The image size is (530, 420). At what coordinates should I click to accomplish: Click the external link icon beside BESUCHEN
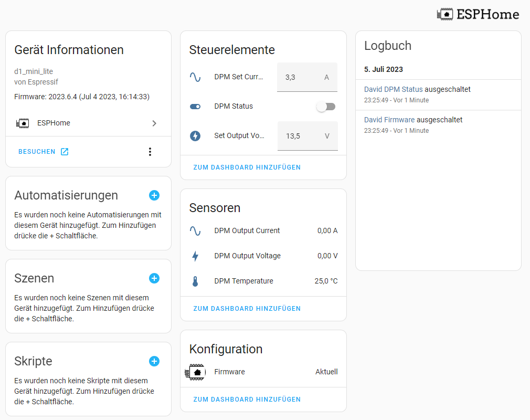point(65,152)
